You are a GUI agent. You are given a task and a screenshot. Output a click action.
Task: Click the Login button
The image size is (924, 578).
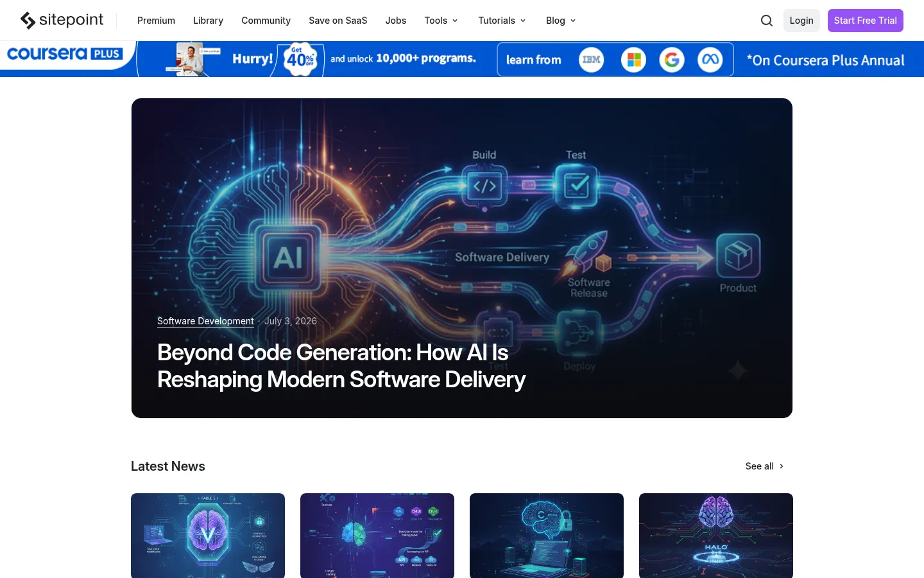(801, 21)
